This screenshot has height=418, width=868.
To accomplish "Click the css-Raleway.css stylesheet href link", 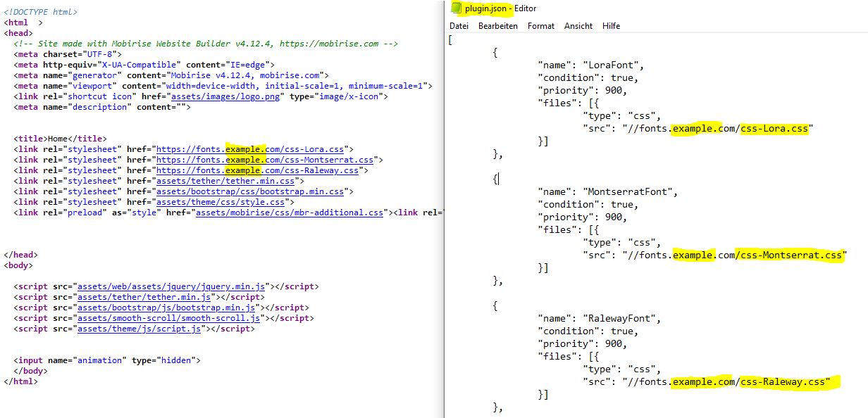I will (259, 170).
